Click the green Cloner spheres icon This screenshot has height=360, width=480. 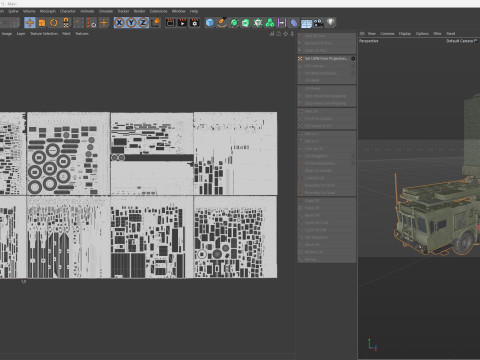click(270, 23)
